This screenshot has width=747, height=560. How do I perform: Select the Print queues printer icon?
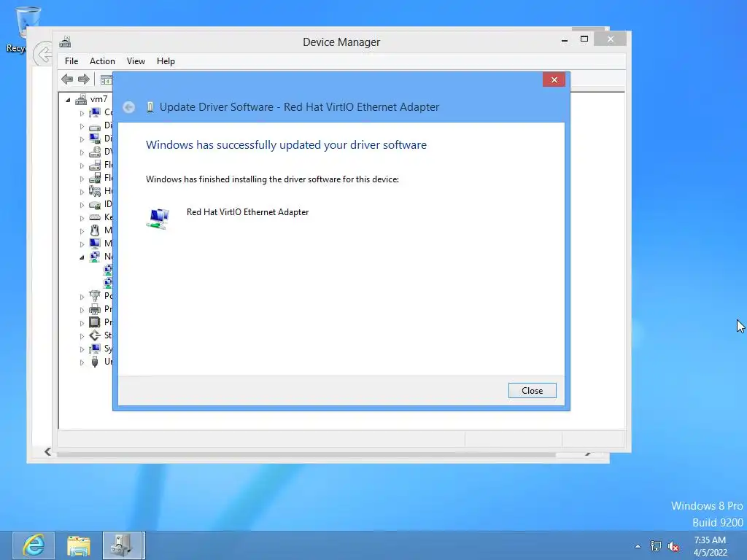(95, 309)
